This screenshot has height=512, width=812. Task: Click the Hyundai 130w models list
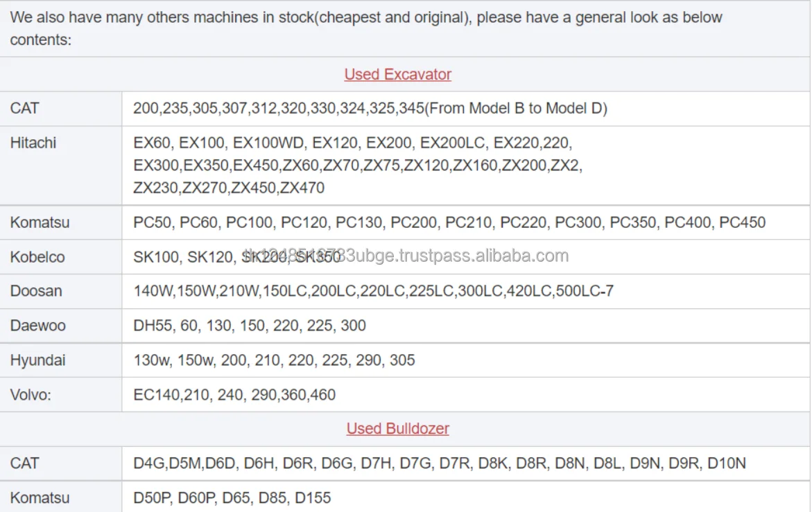tap(273, 360)
